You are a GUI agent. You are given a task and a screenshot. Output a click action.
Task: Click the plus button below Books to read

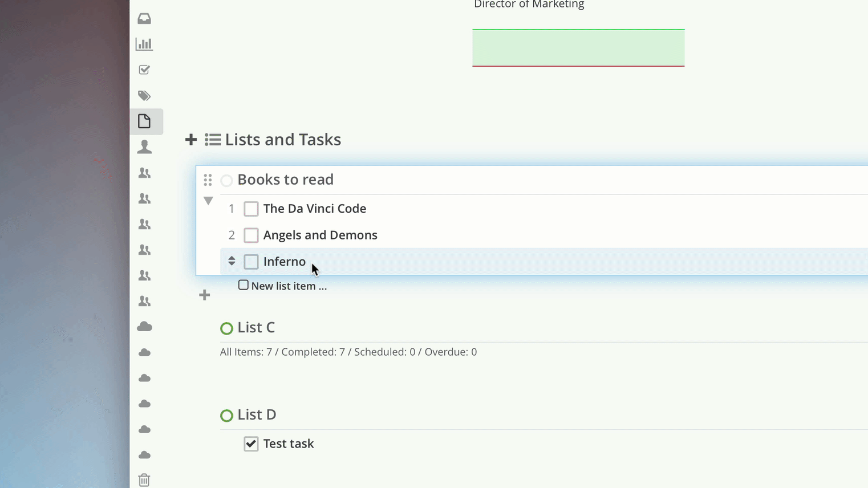click(x=205, y=295)
